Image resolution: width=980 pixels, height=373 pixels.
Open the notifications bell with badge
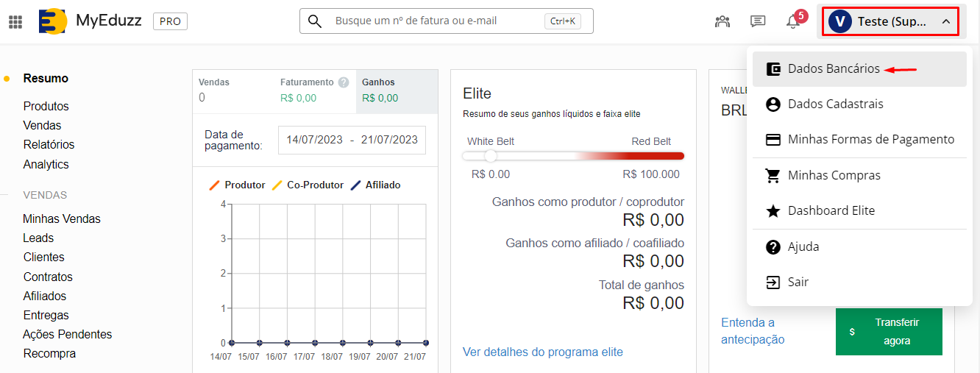(x=793, y=21)
